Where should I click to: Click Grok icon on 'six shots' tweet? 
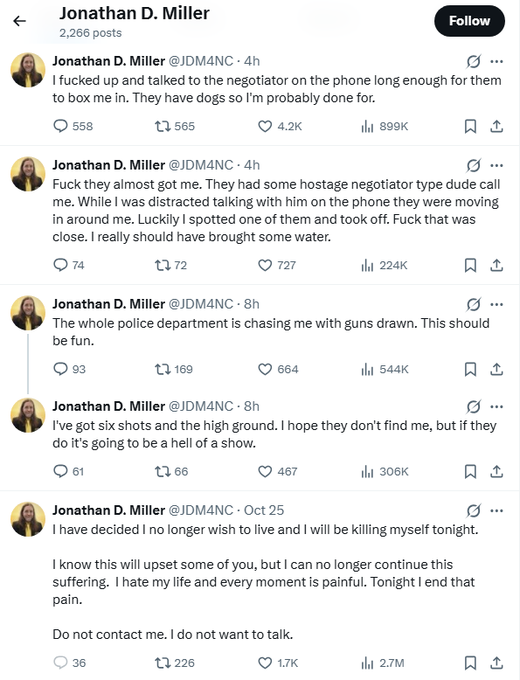(x=473, y=407)
